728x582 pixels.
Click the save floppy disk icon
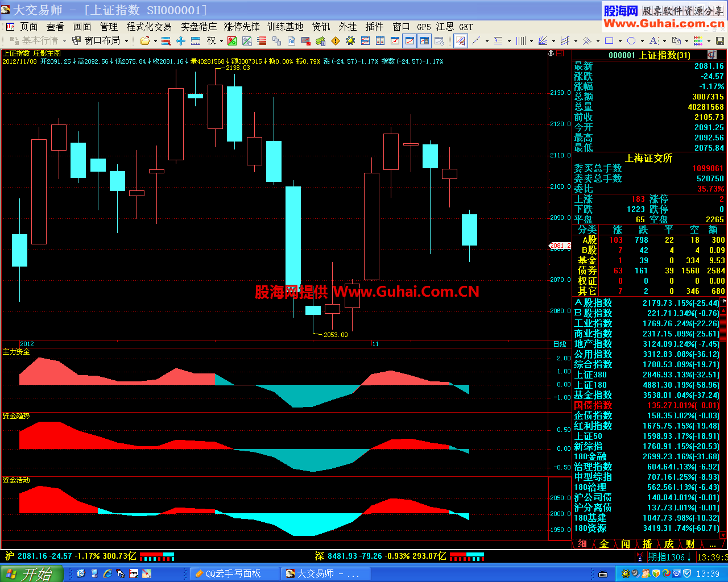click(x=720, y=41)
